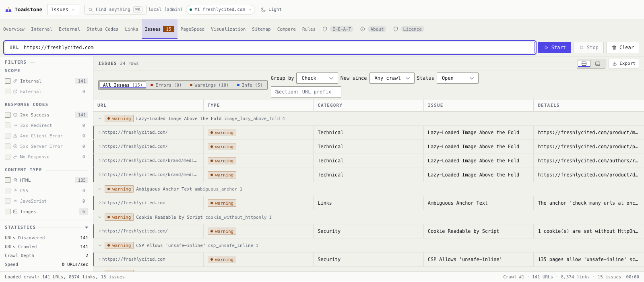
Task: Click the Section: URL prefix filter field
Action: pyautogui.click(x=306, y=92)
